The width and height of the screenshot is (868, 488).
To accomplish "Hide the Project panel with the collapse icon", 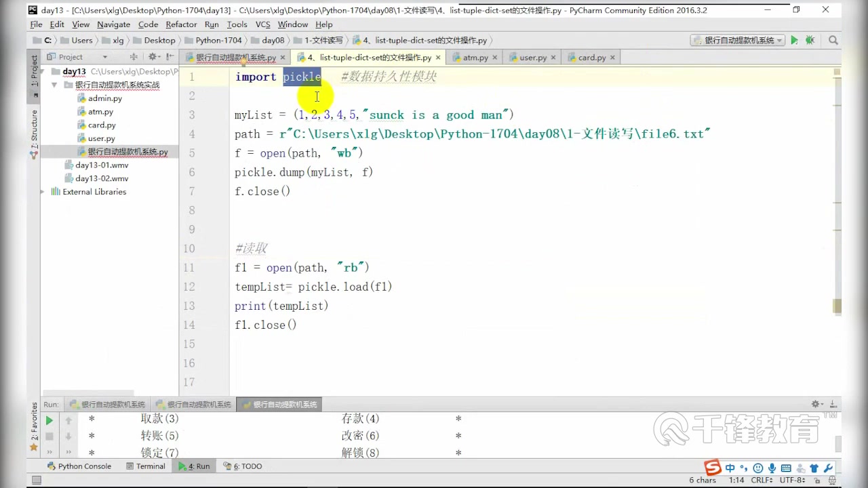I will pos(169,57).
